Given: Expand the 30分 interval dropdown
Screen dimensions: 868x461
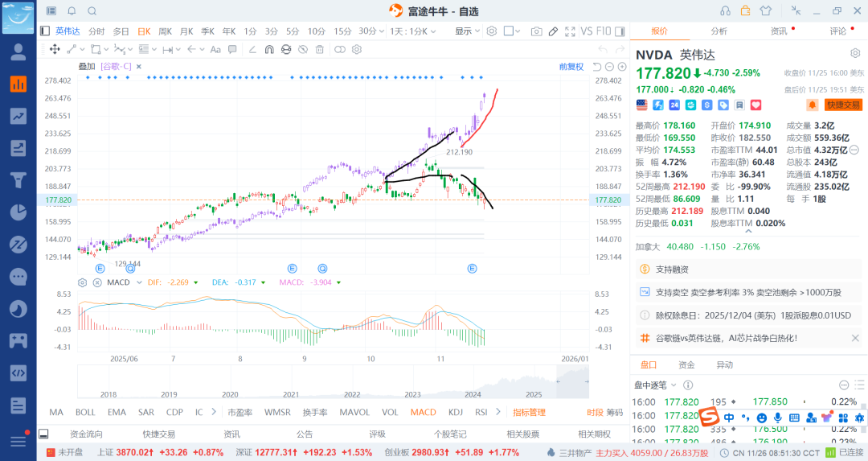Looking at the screenshot, I should pos(382,31).
